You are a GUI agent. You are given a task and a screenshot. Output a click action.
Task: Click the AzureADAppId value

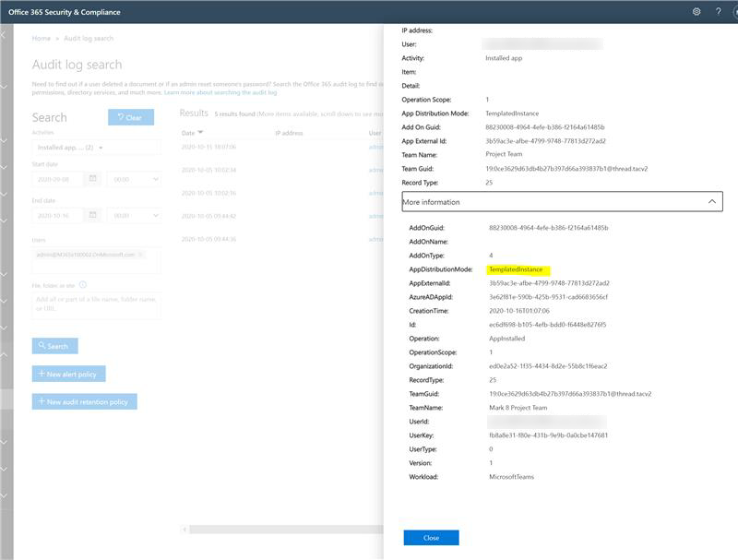pyautogui.click(x=548, y=297)
